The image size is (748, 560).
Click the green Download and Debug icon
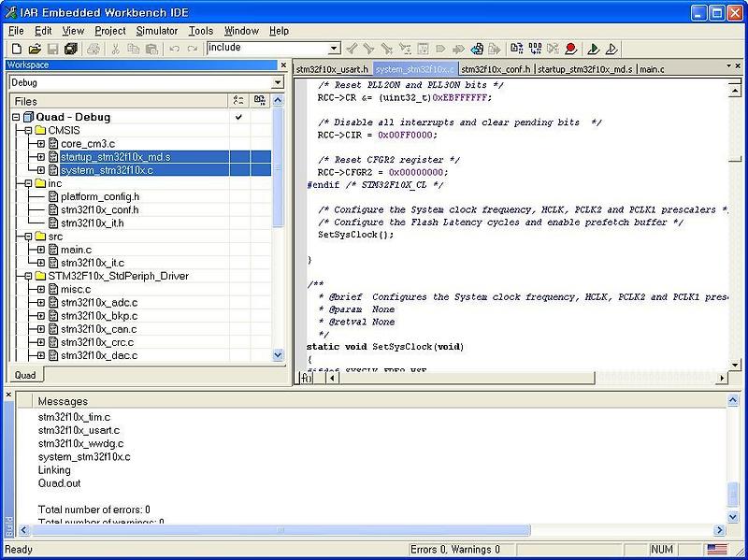pyautogui.click(x=594, y=49)
